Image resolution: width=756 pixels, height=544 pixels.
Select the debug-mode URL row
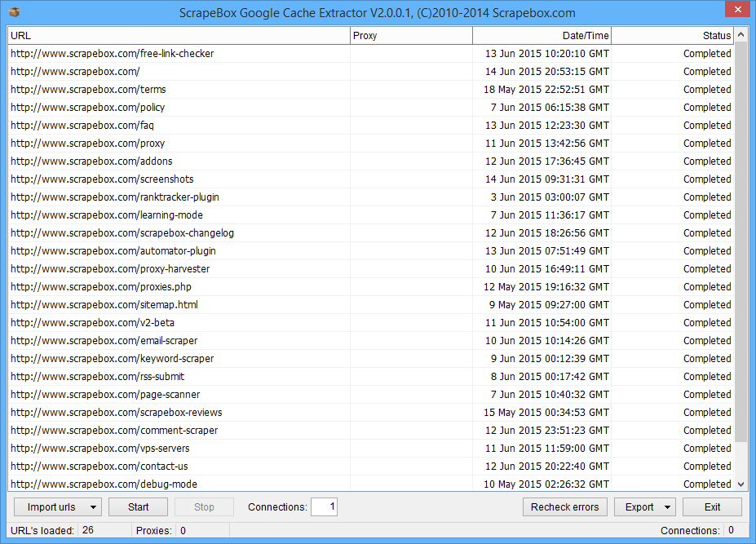pyautogui.click(x=104, y=484)
